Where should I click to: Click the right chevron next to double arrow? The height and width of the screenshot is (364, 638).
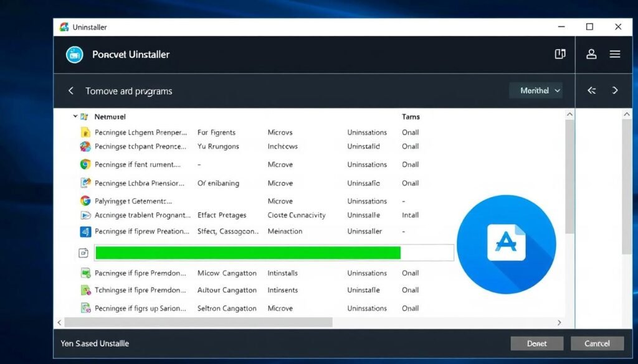point(615,91)
